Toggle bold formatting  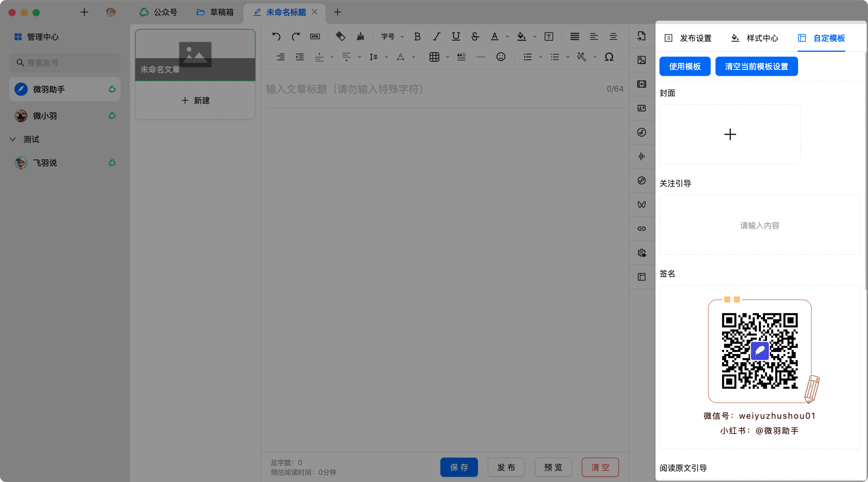[417, 36]
